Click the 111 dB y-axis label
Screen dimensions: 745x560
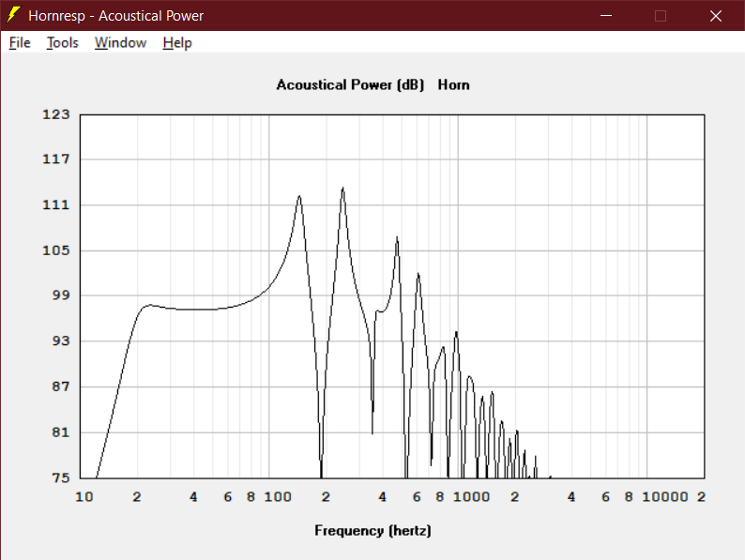click(x=56, y=205)
